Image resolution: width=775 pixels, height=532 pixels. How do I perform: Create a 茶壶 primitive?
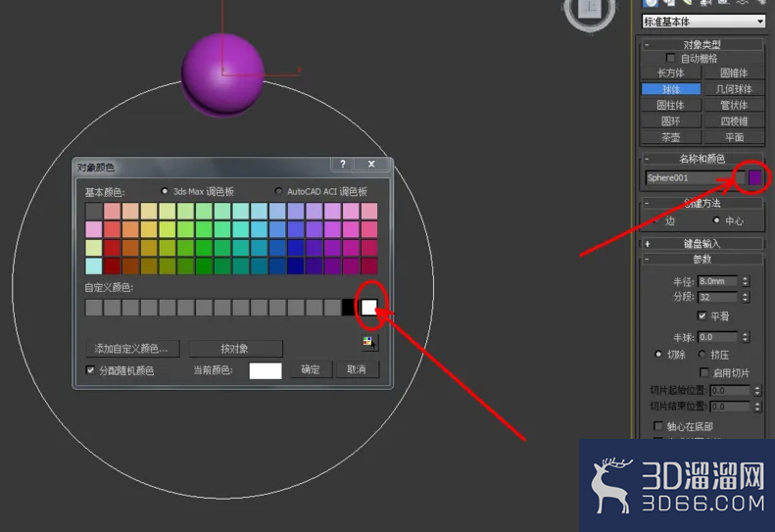coord(671,137)
